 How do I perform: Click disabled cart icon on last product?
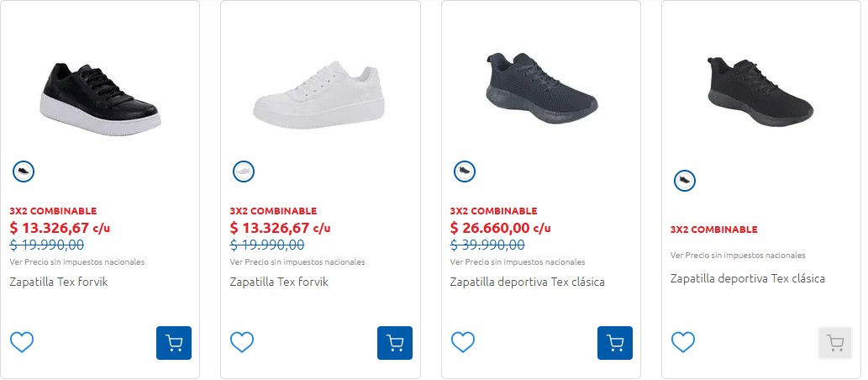click(x=835, y=343)
